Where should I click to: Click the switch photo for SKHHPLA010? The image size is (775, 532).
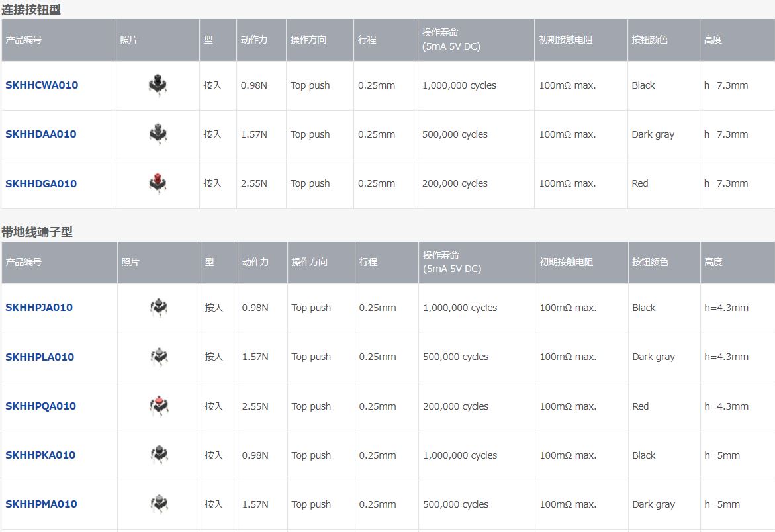[159, 357]
